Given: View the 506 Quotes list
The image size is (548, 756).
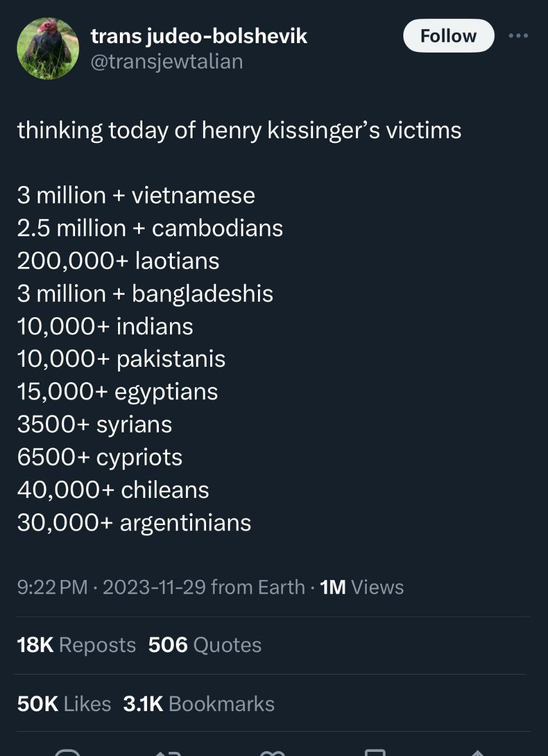Looking at the screenshot, I should tap(204, 645).
